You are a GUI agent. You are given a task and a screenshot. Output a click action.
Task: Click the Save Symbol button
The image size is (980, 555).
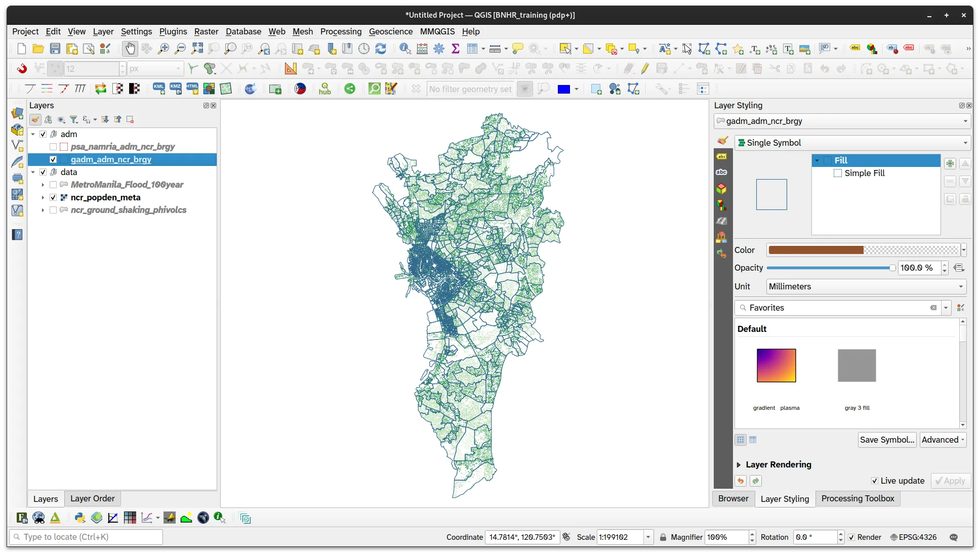click(x=887, y=440)
